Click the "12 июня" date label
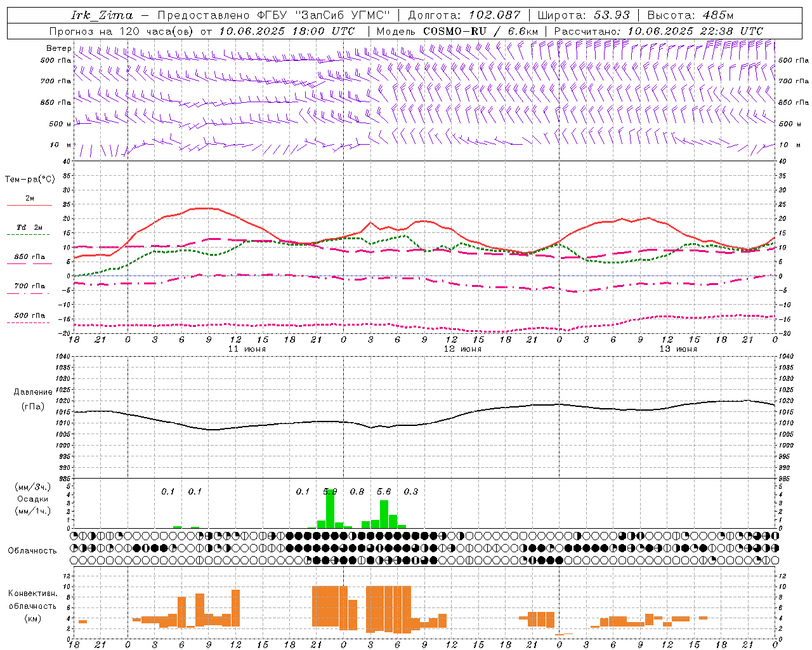This screenshot has height=650, width=812. pos(462,349)
